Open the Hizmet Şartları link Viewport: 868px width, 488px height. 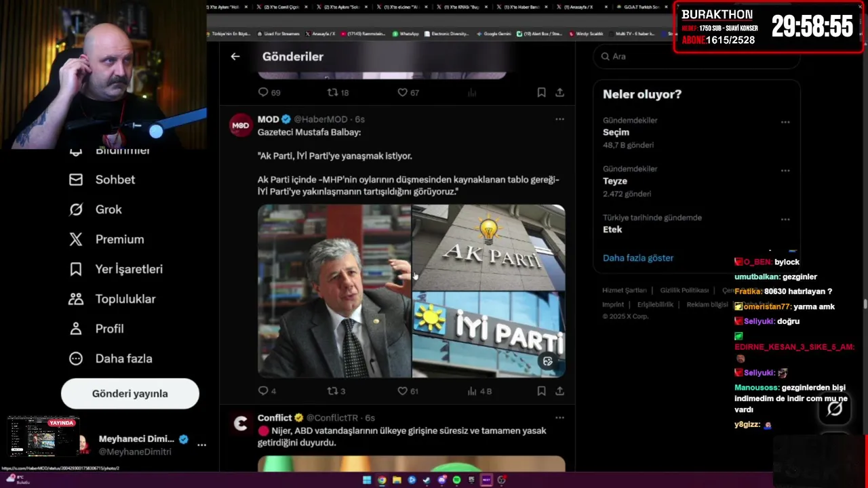[x=625, y=290]
